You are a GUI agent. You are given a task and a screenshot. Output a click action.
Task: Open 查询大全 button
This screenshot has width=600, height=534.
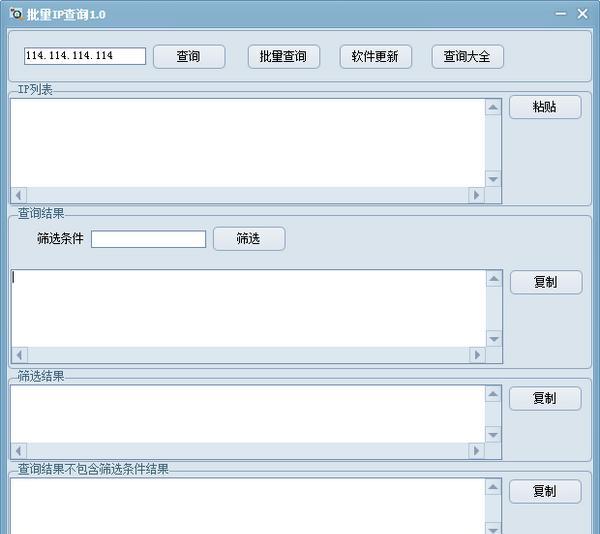coord(467,57)
